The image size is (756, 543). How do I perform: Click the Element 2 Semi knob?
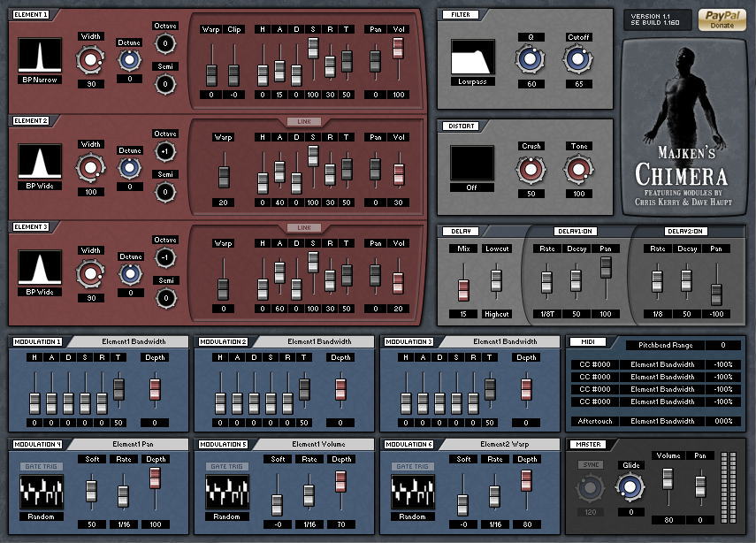pyautogui.click(x=165, y=192)
